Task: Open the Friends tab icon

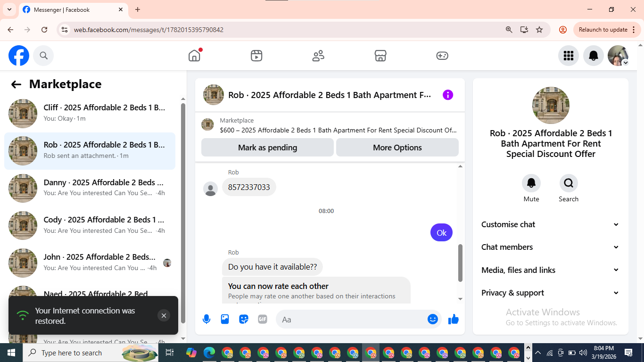Action: pyautogui.click(x=318, y=56)
